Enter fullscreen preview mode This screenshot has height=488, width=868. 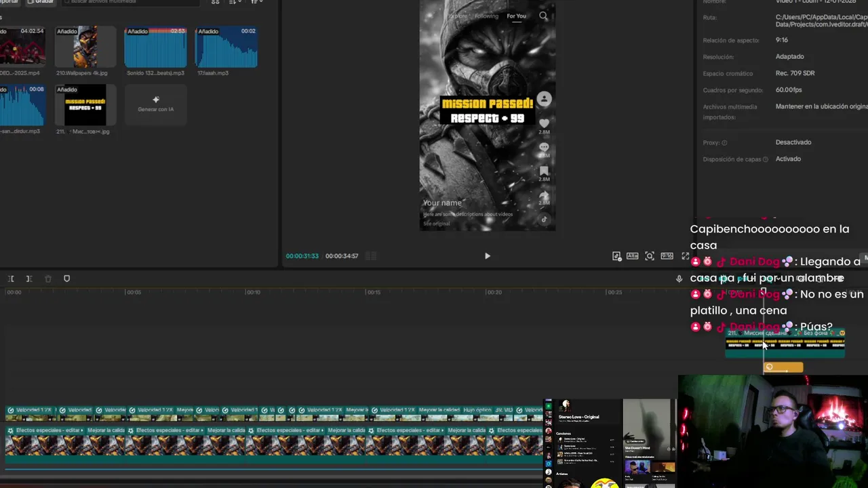685,256
